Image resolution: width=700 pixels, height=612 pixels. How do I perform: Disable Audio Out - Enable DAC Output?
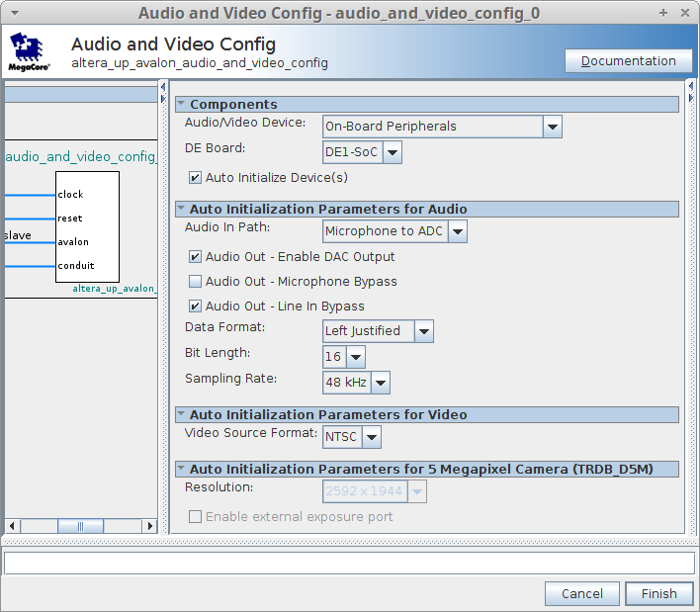[x=196, y=257]
